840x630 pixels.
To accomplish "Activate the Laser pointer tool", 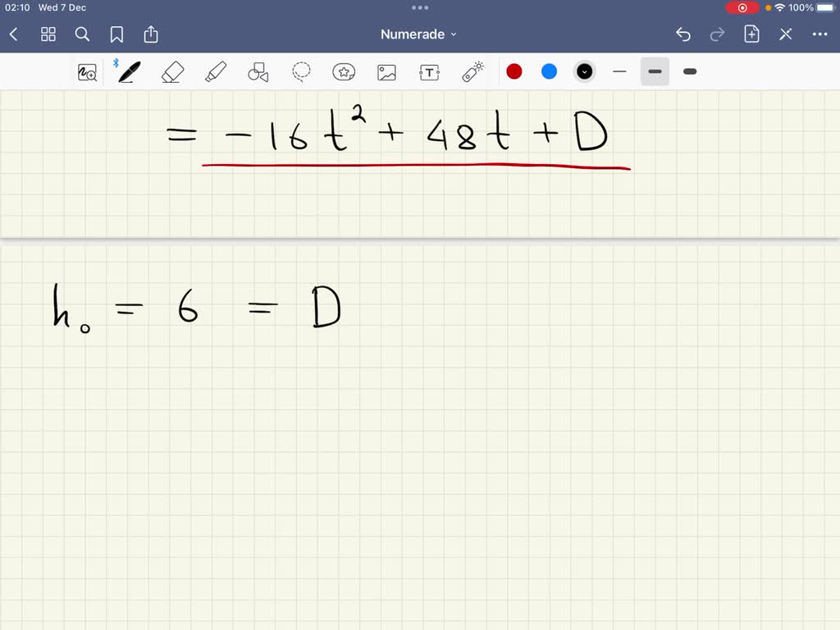I will [472, 72].
